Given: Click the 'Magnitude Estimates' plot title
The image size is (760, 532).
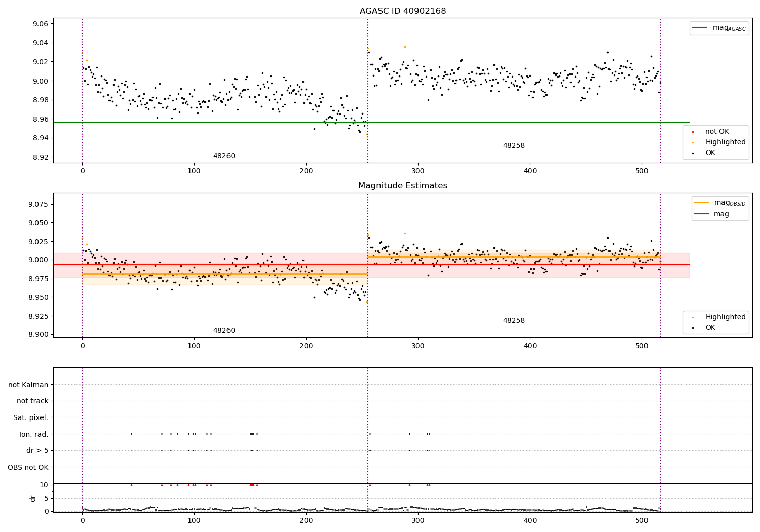Looking at the screenshot, I should point(403,186).
